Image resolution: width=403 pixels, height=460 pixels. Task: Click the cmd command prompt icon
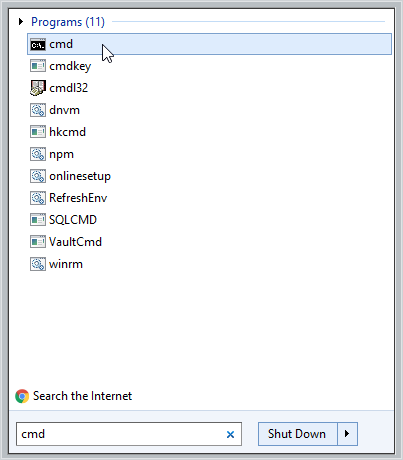tap(38, 44)
